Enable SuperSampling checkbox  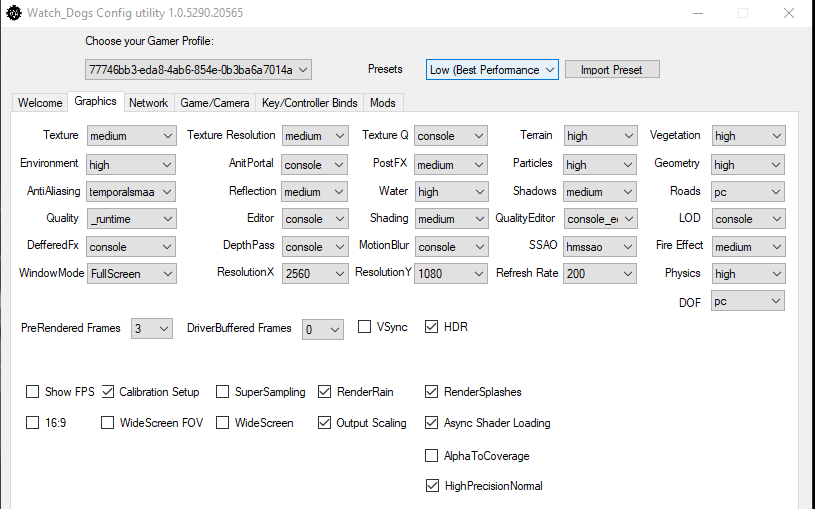pyautogui.click(x=222, y=391)
